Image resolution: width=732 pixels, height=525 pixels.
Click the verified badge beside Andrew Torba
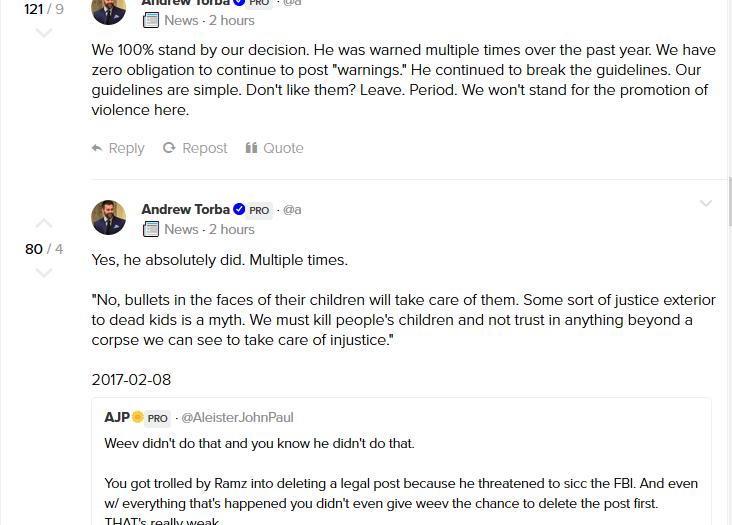239,210
